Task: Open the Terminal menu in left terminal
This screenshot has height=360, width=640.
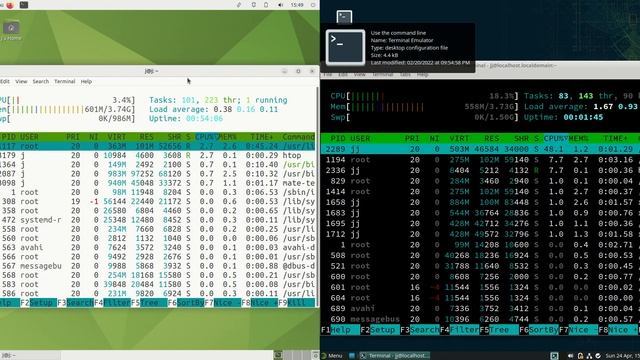Action: [64, 81]
